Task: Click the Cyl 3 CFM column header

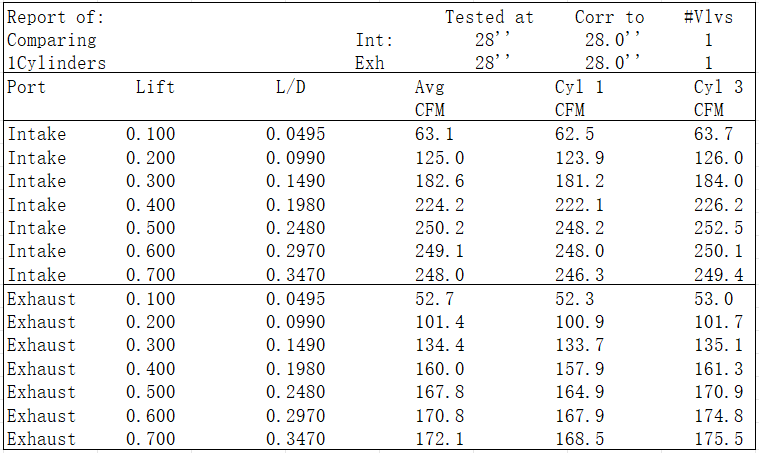Action: pos(718,98)
